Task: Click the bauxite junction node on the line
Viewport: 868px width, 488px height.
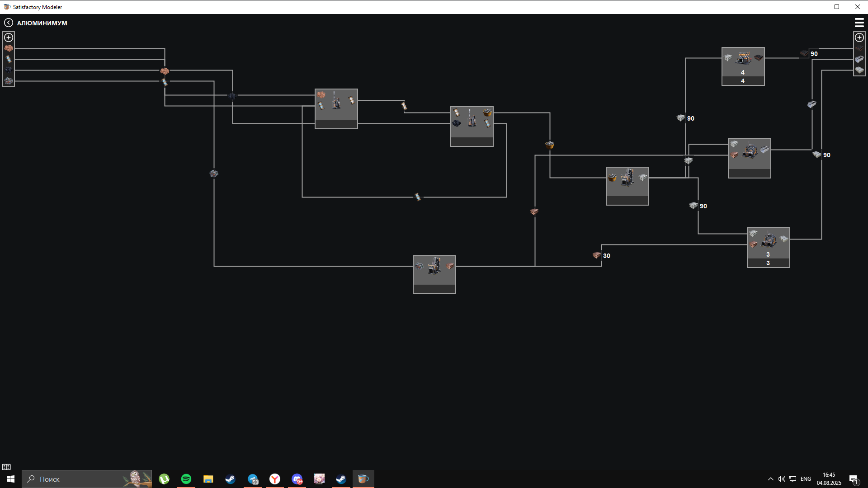Action: point(165,71)
